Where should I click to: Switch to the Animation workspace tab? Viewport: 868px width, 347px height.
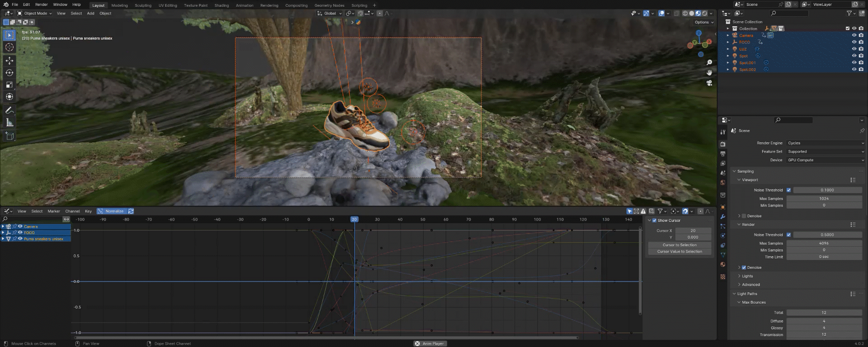(245, 5)
